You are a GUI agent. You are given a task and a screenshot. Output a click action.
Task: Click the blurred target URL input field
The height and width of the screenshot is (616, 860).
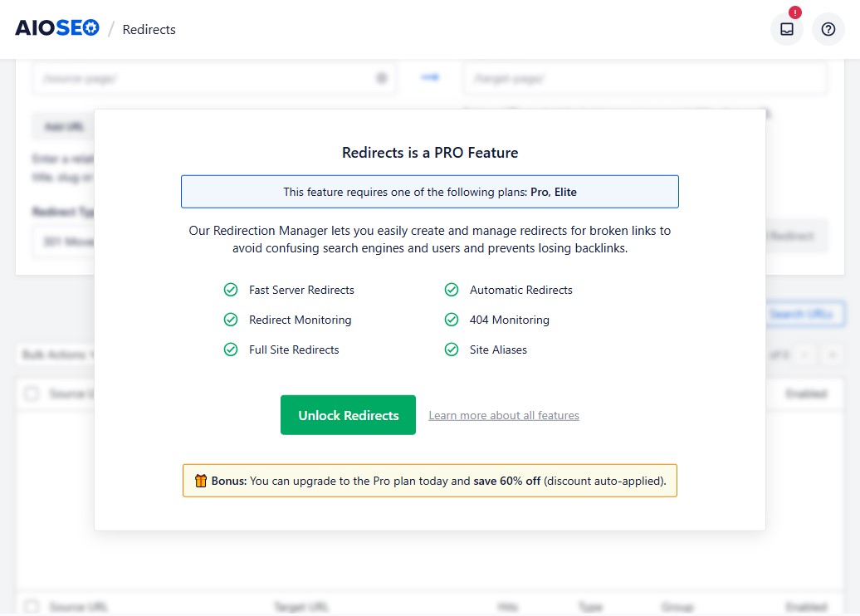coord(646,78)
